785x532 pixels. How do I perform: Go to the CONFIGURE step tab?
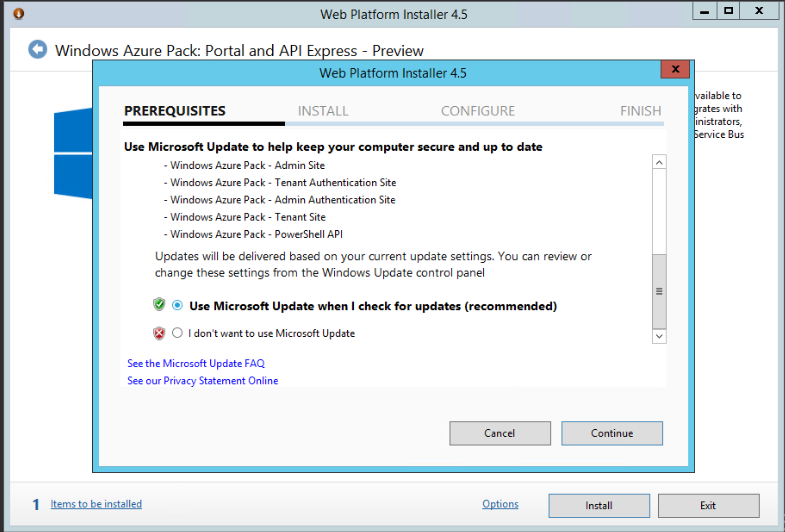coord(478,111)
